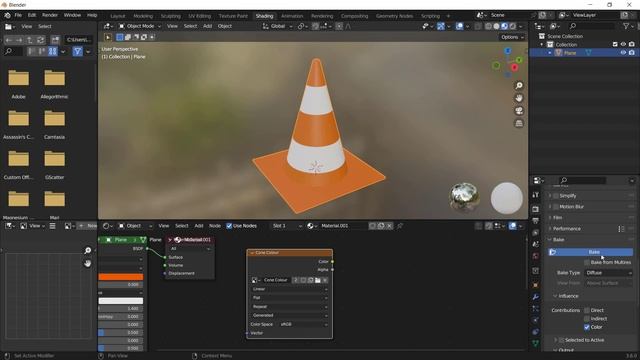Click zoom magnifier in image editor
This screenshot has width=640, height=360.
(x=87, y=250)
